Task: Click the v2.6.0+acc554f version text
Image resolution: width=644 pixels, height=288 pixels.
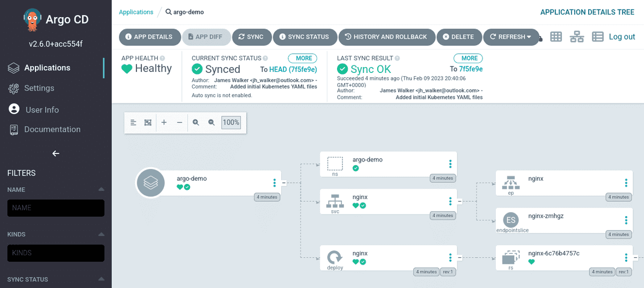Action: tap(55, 44)
